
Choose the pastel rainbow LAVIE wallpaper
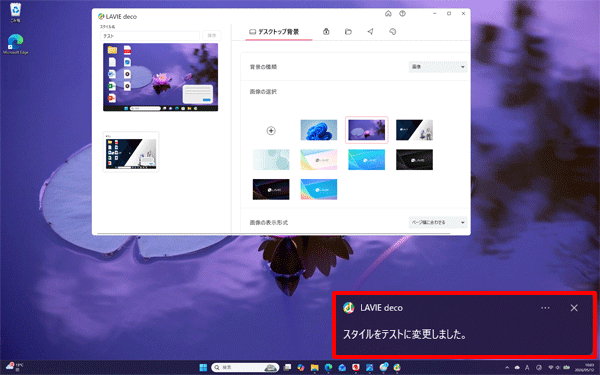click(319, 160)
